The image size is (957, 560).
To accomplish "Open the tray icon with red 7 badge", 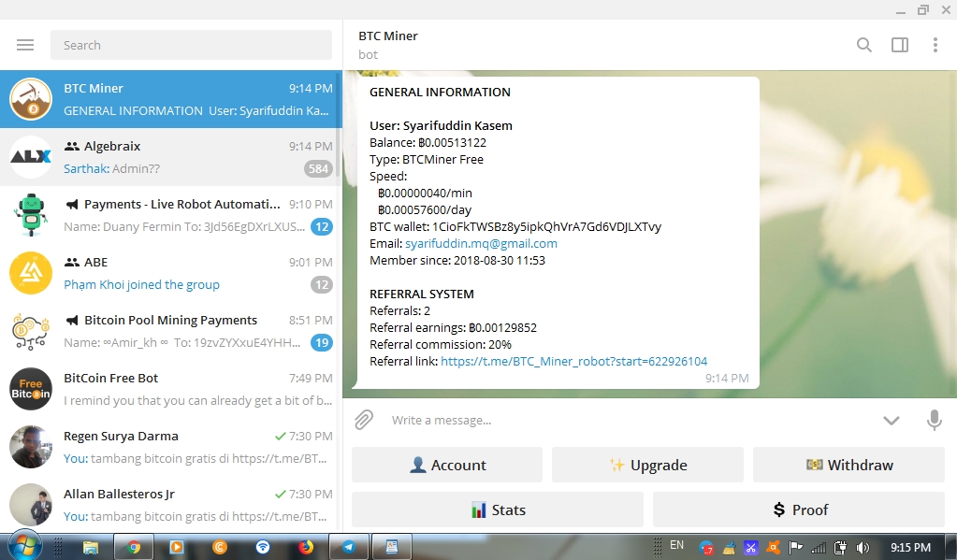I will (706, 548).
